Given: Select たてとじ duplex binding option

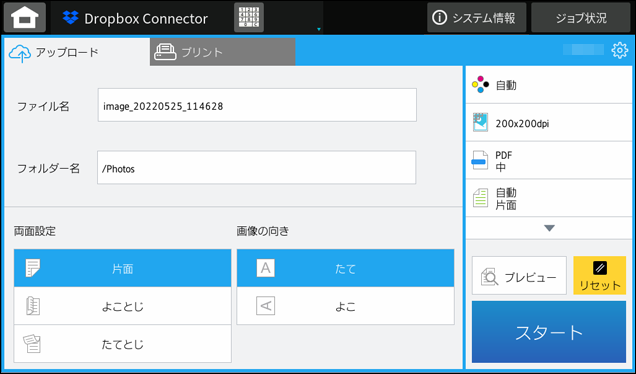Looking at the screenshot, I should point(122,344).
